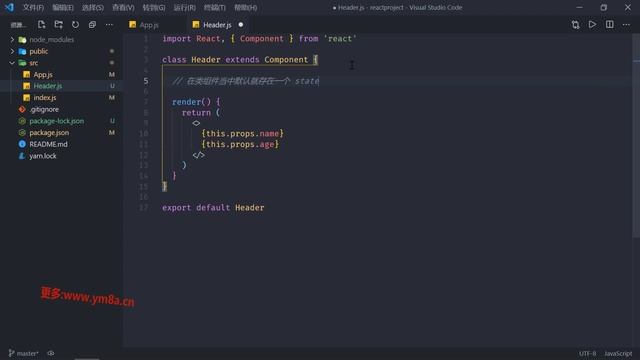
Task: Open index.js in the file tree
Action: (44, 98)
